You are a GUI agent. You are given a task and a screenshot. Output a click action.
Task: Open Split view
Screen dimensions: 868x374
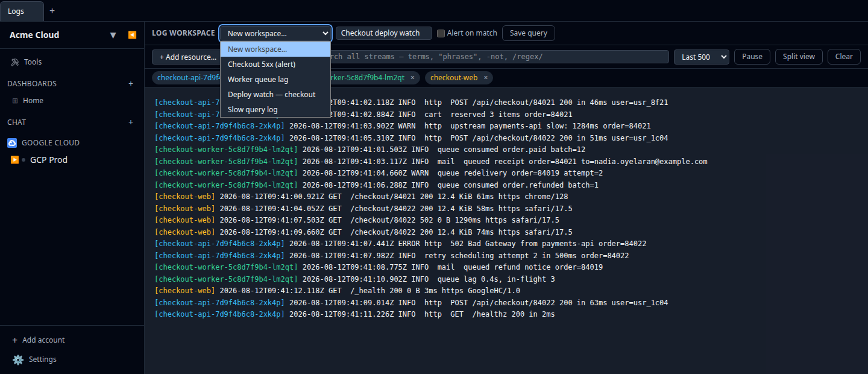click(799, 57)
